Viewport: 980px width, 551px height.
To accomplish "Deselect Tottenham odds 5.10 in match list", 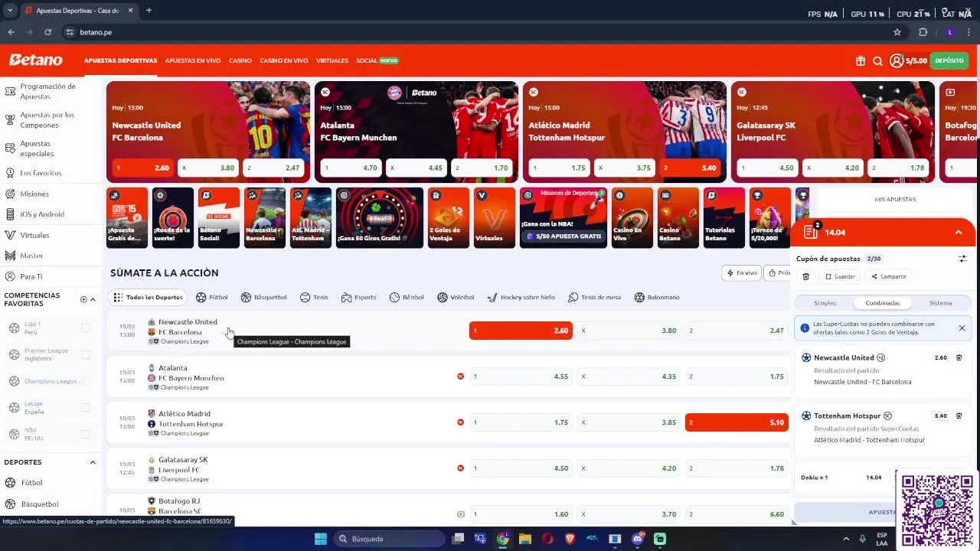I will tap(737, 422).
